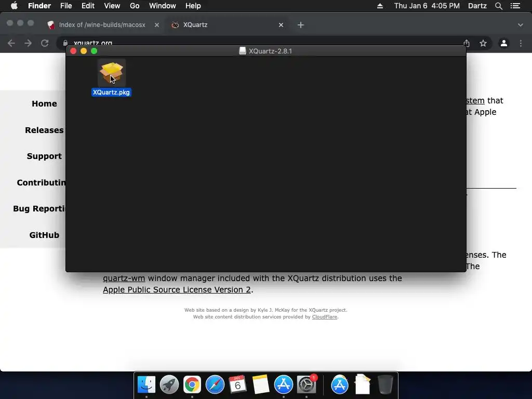
Task: Bookmark this page with star icon
Action: coord(483,43)
